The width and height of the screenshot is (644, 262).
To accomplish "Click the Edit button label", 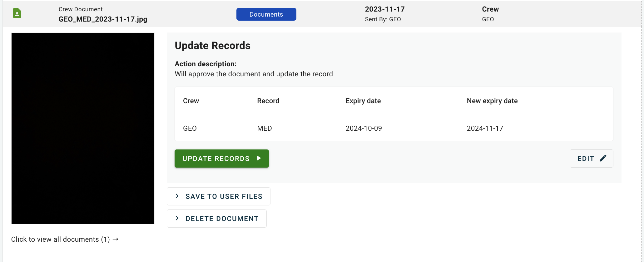I will (x=586, y=159).
